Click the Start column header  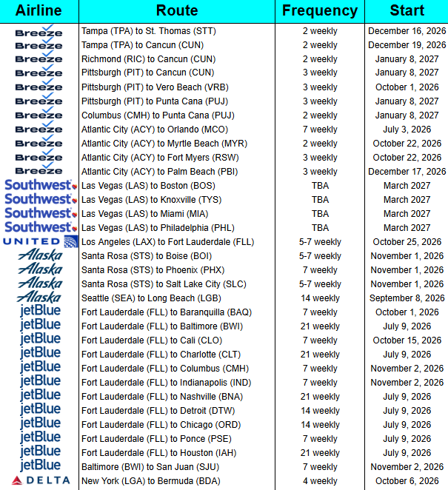(407, 10)
